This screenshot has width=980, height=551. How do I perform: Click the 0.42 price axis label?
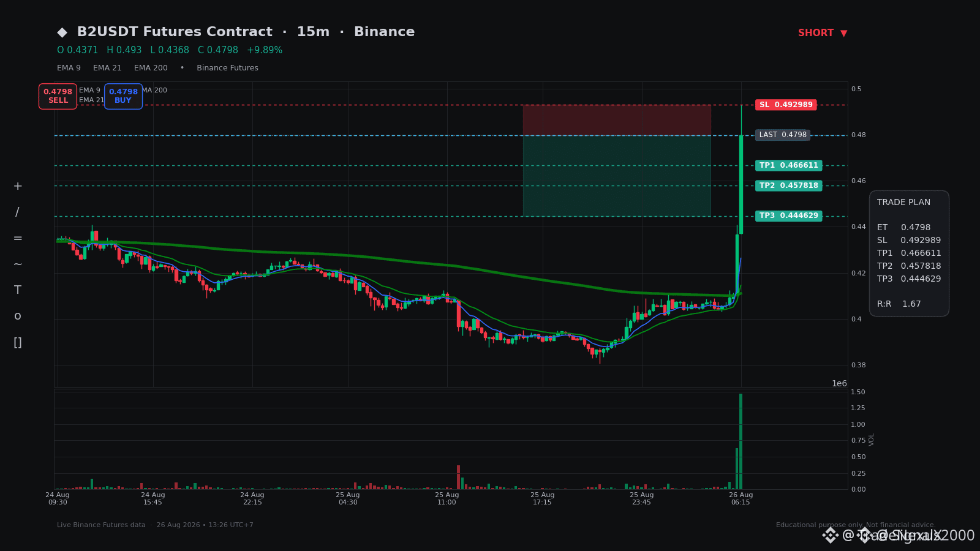click(859, 273)
